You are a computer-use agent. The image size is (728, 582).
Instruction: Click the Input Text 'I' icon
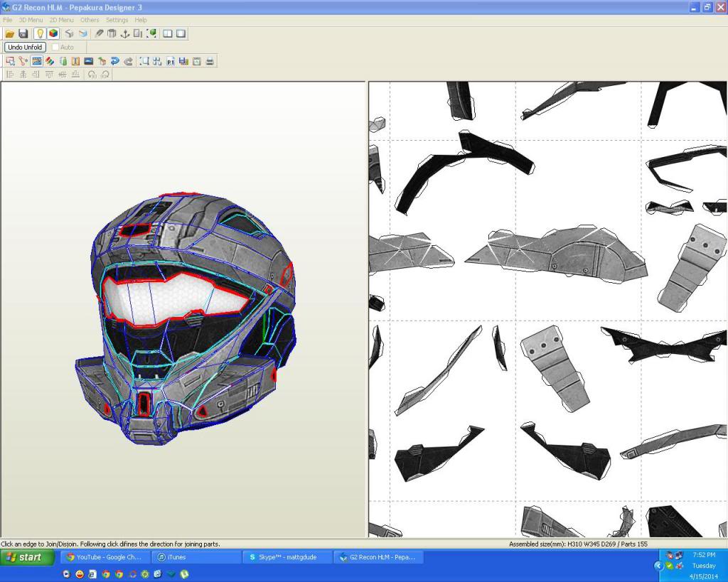[x=75, y=61]
